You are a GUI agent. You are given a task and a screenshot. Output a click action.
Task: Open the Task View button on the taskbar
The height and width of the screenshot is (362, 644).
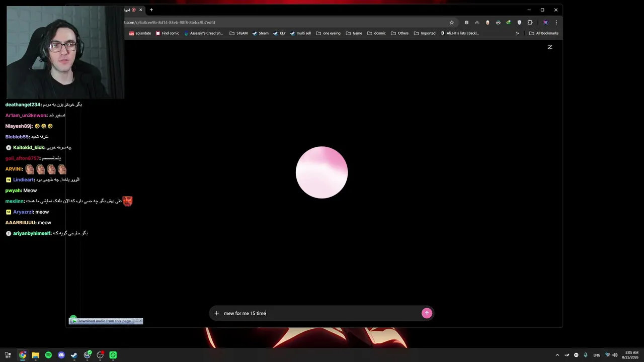(x=8, y=355)
